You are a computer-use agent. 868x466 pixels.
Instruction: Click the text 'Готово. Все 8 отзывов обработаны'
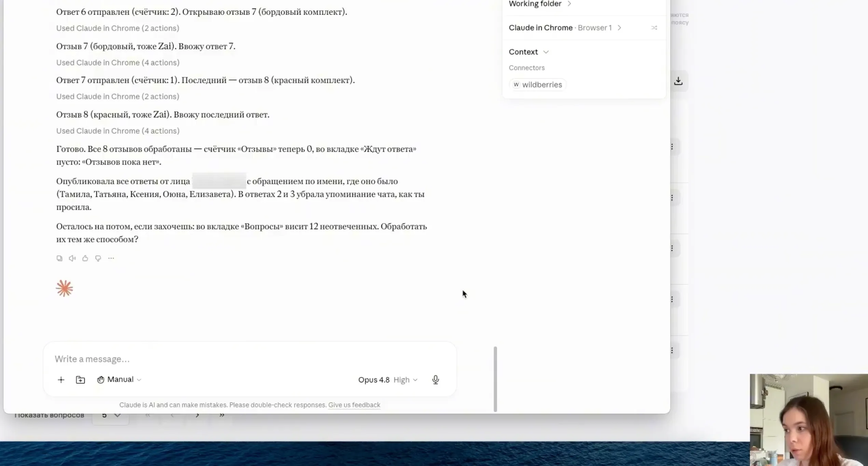coord(124,149)
